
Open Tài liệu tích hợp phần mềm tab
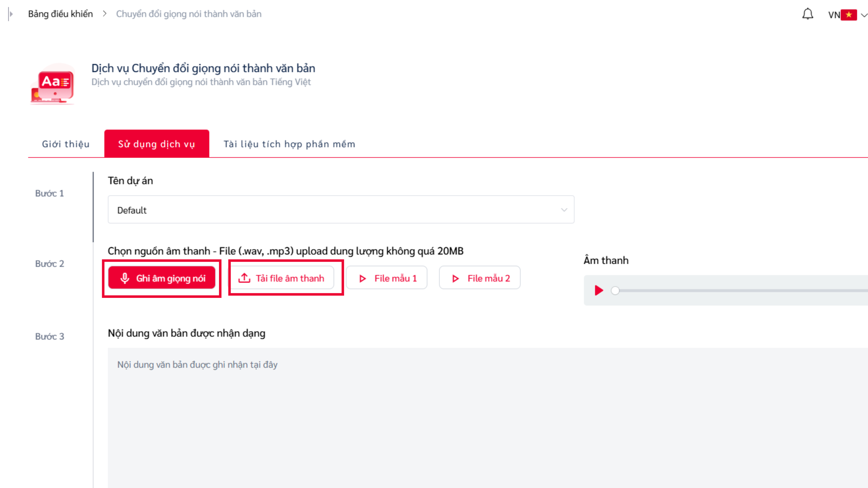tap(290, 144)
